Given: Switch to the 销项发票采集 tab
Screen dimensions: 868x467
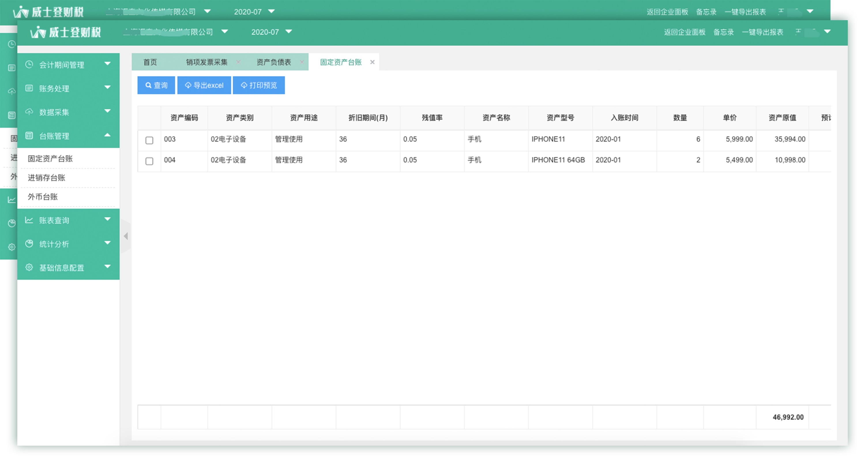Looking at the screenshot, I should click(207, 62).
